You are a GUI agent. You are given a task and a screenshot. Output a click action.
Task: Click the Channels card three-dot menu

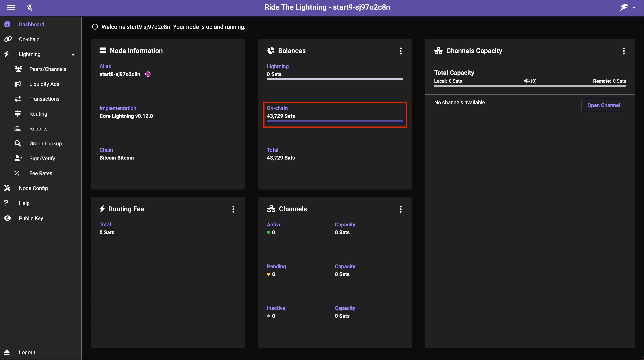[400, 209]
